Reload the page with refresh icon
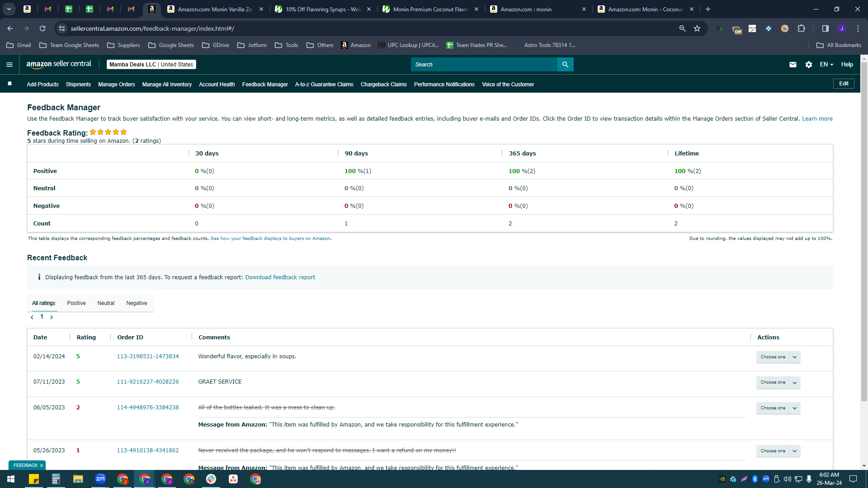Screen dimensions: 868x488 coord(42,28)
